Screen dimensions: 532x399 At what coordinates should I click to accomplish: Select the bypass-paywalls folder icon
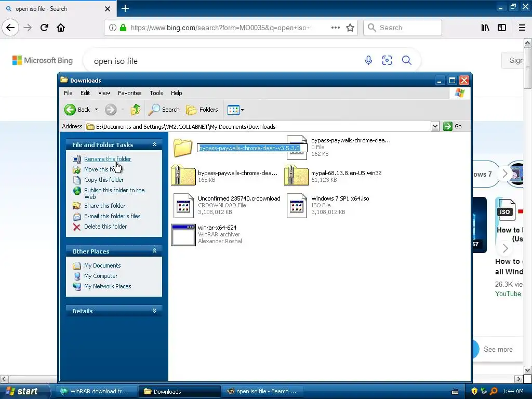coord(183,148)
